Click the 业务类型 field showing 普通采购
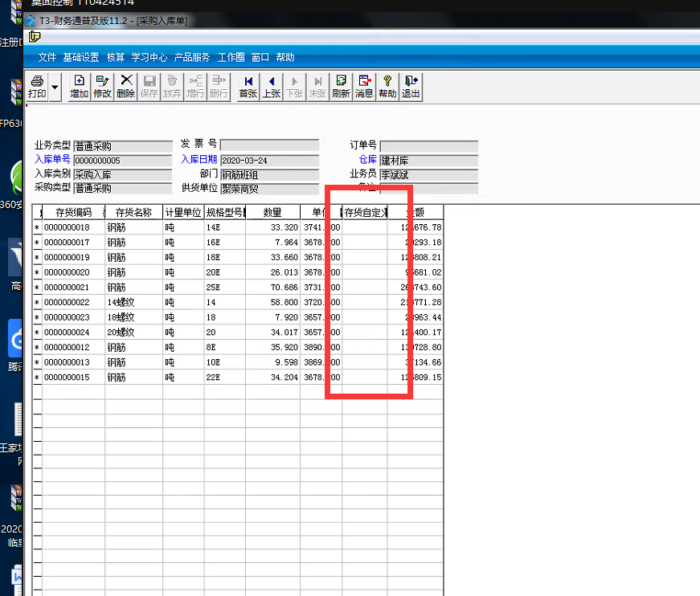Viewport: 700px width, 596px height. pyautogui.click(x=123, y=146)
